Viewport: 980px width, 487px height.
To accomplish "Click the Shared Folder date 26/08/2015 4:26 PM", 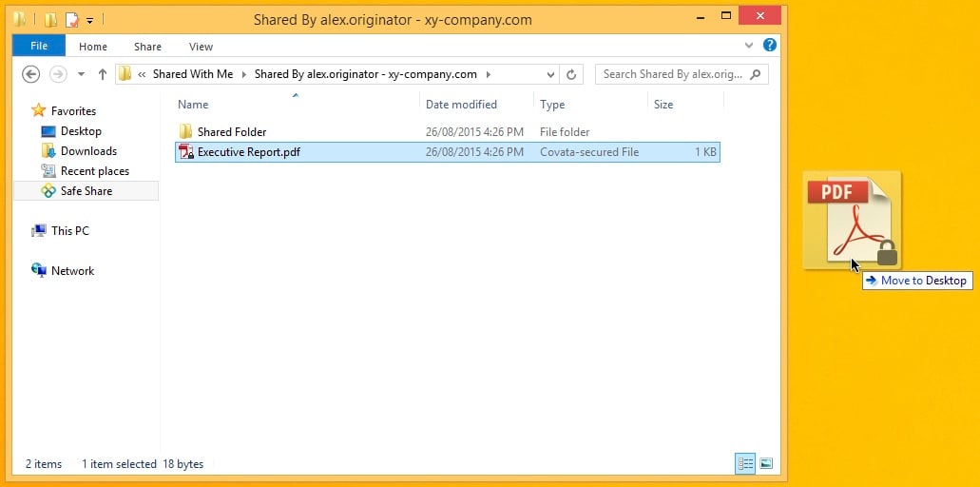I will click(474, 132).
